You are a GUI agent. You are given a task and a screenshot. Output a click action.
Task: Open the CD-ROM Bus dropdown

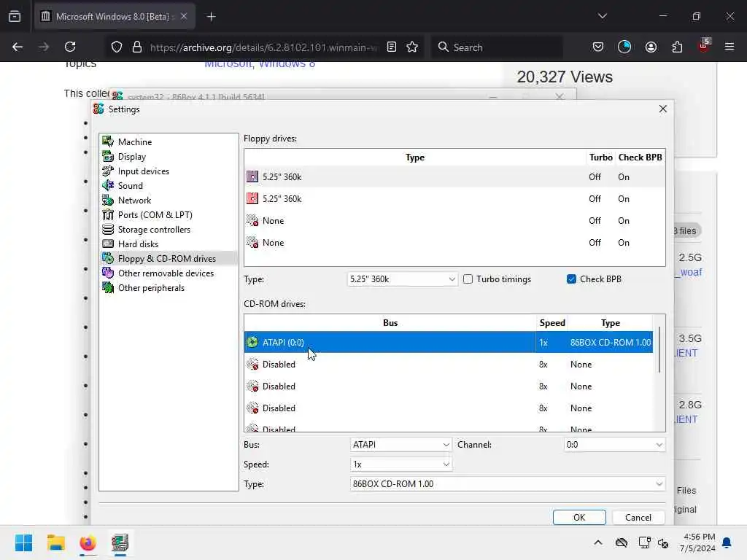[x=400, y=444]
